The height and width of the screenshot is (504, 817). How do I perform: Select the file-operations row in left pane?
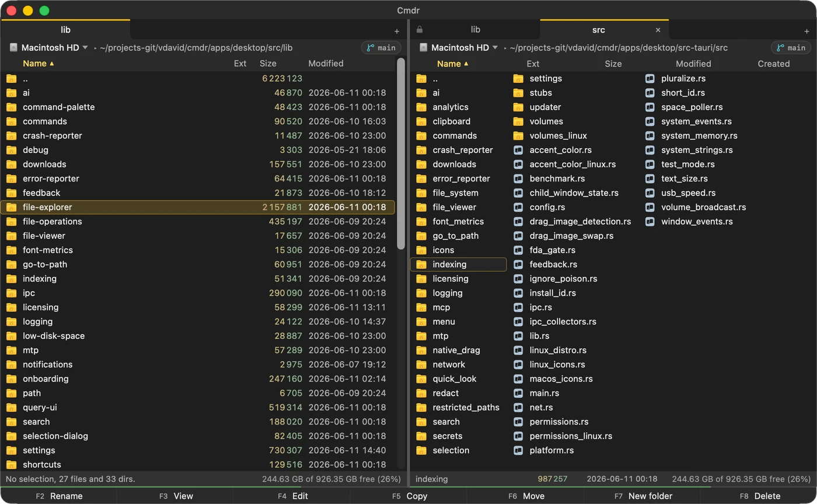197,222
